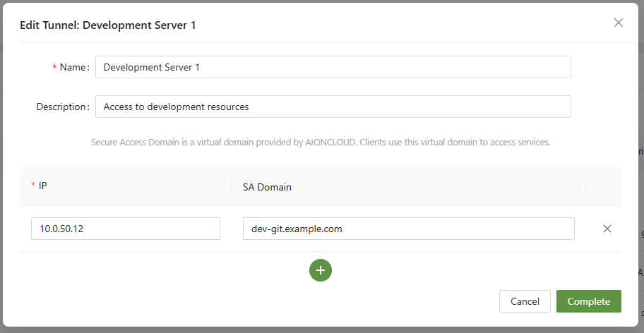
Task: Select the SA Domain input dev-git.example.com
Action: click(408, 229)
